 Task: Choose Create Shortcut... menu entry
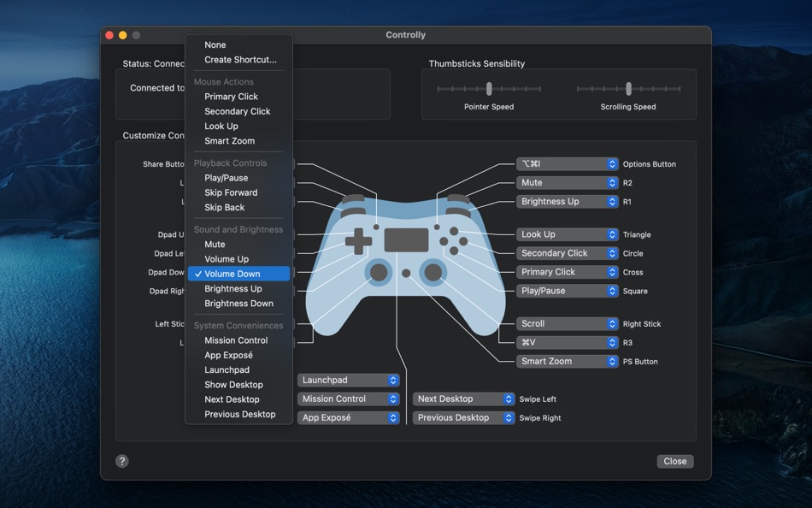tap(238, 60)
